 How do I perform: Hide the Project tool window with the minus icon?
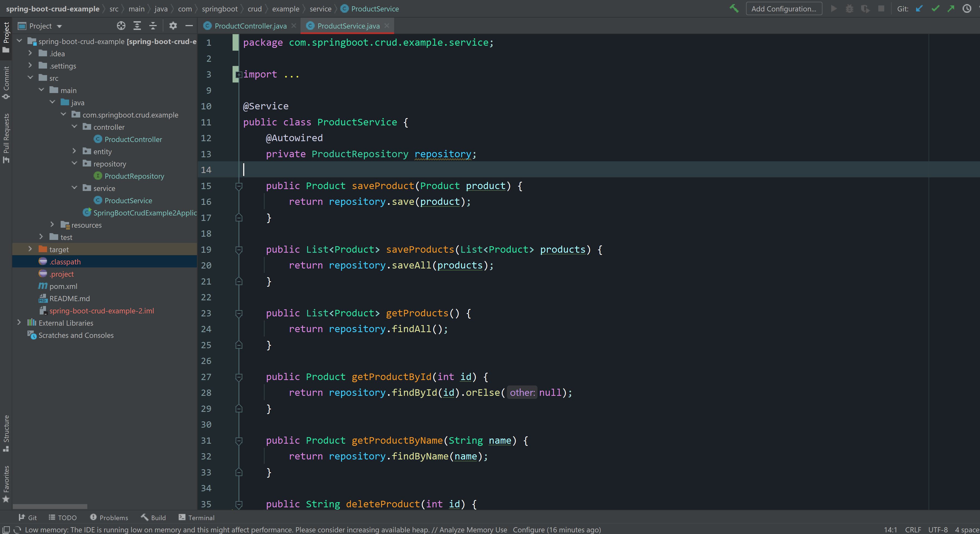click(189, 26)
